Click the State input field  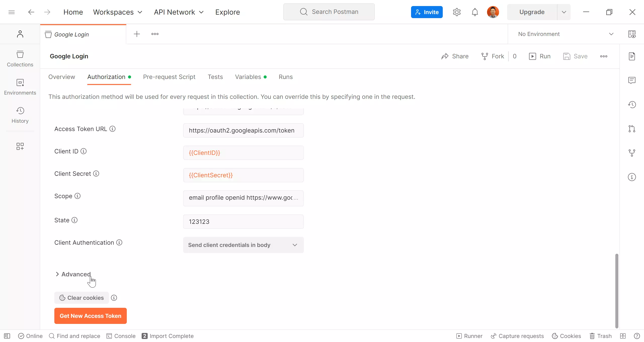click(x=243, y=222)
